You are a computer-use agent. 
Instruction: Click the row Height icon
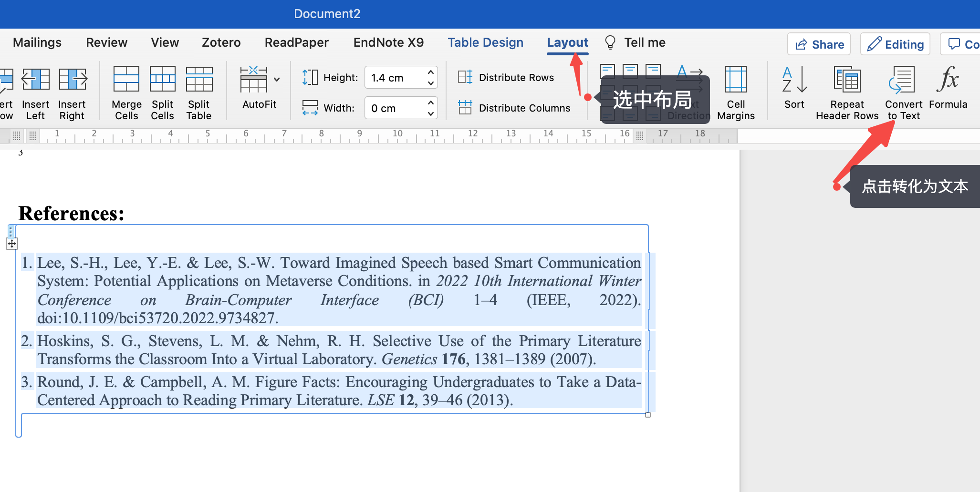(x=310, y=77)
